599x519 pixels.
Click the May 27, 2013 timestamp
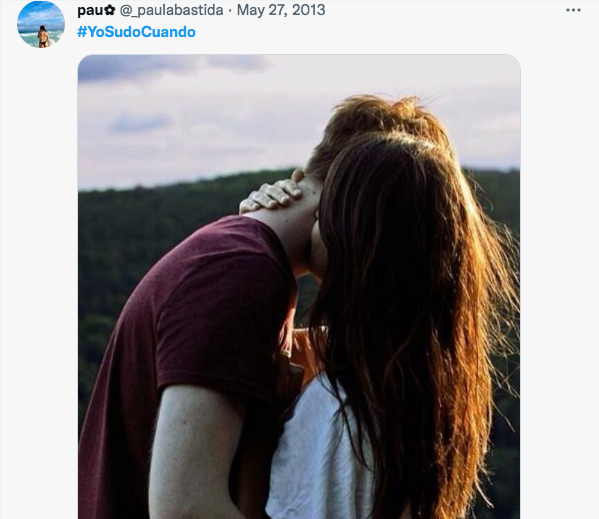pos(281,10)
